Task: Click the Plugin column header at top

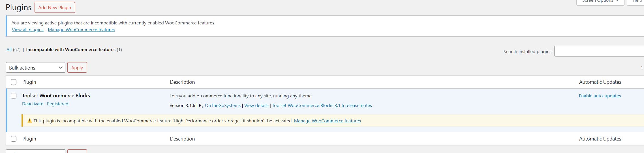Action: pos(29,82)
